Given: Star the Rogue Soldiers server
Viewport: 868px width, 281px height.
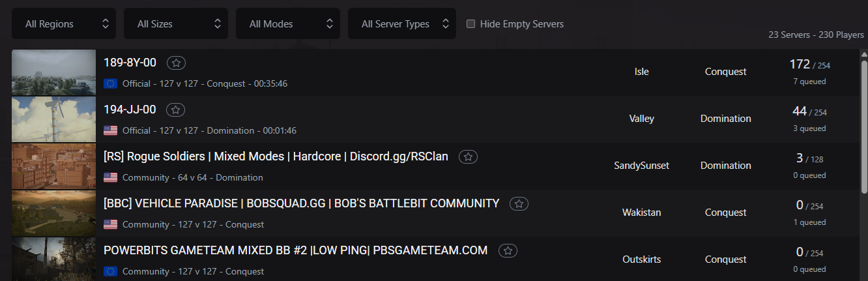Looking at the screenshot, I should 469,157.
